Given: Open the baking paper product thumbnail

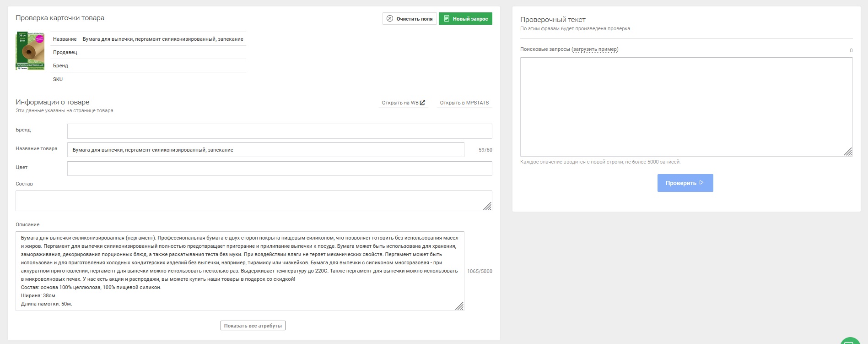Looking at the screenshot, I should 31,51.
